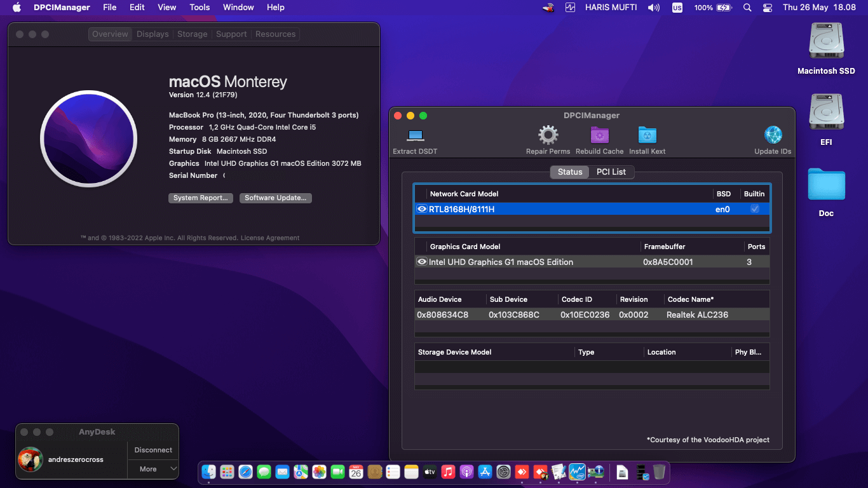Click the framebuffer value 0x8A5C0001
The height and width of the screenshot is (488, 868).
(668, 262)
